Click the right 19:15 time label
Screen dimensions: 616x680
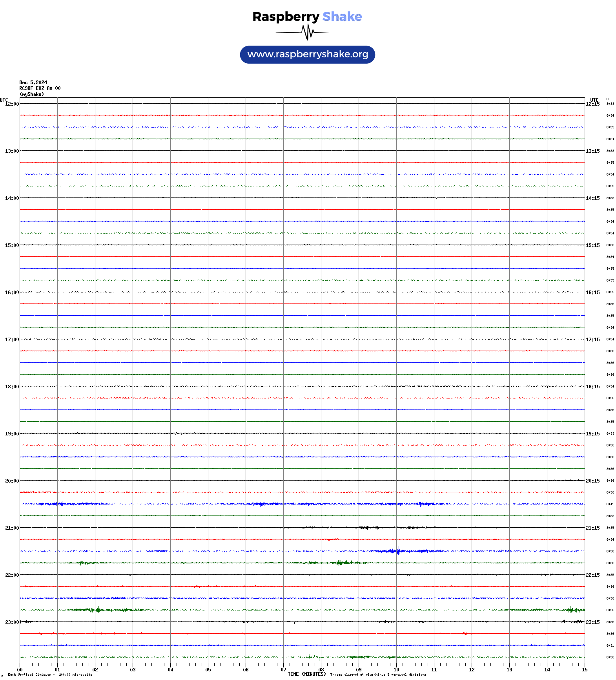pos(593,434)
